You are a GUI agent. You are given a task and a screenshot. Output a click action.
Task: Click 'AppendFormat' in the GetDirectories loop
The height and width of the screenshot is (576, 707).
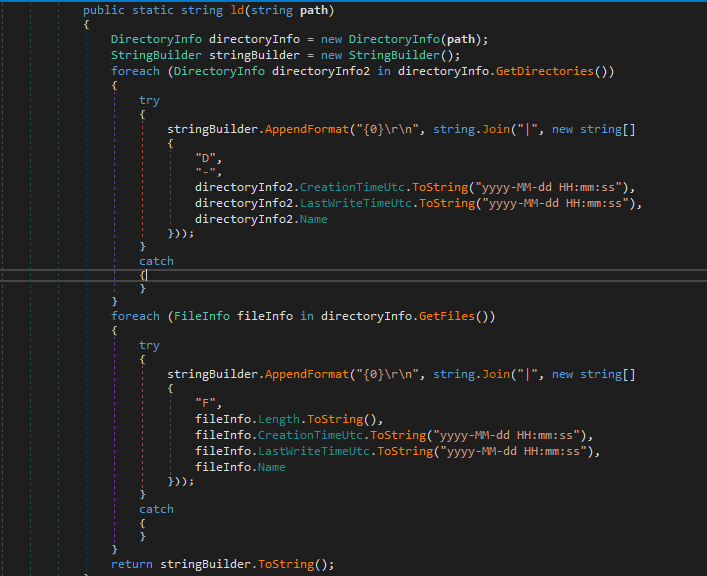coord(307,129)
